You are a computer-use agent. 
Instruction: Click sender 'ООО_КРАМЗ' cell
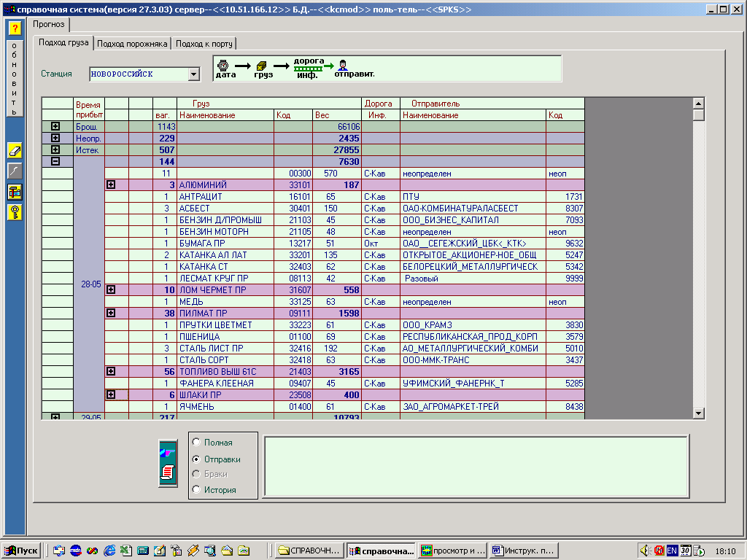tap(473, 324)
